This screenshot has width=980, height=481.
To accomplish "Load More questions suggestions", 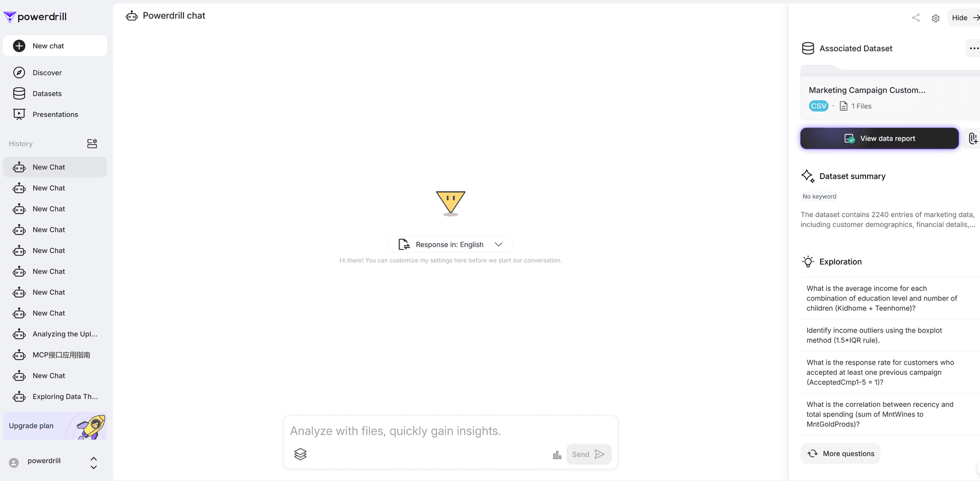I will click(x=840, y=454).
